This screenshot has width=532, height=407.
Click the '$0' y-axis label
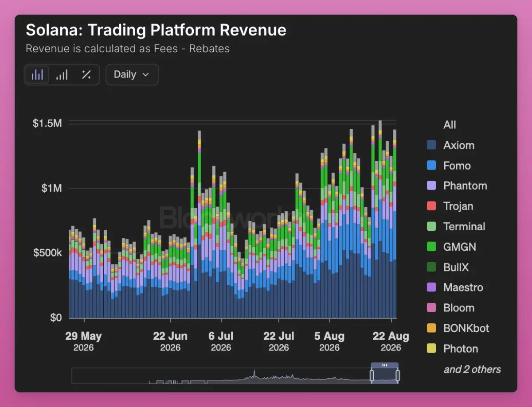pyautogui.click(x=55, y=318)
